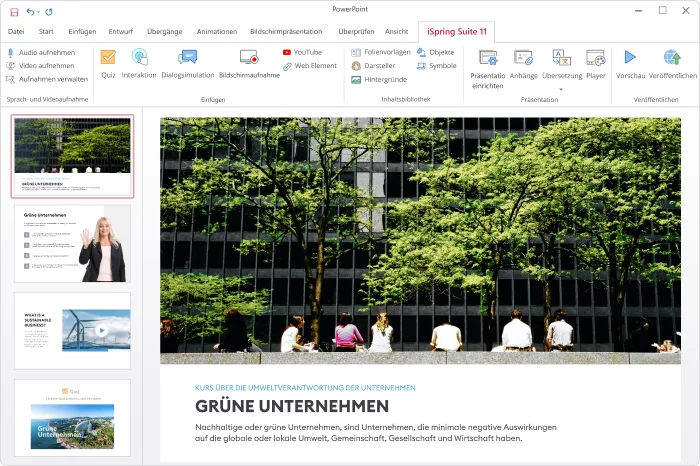This screenshot has height=466, width=700.
Task: Click the blue KURS ÜBER DIE UMWELTVERANTWORTUNG subtitle
Action: coord(305,388)
